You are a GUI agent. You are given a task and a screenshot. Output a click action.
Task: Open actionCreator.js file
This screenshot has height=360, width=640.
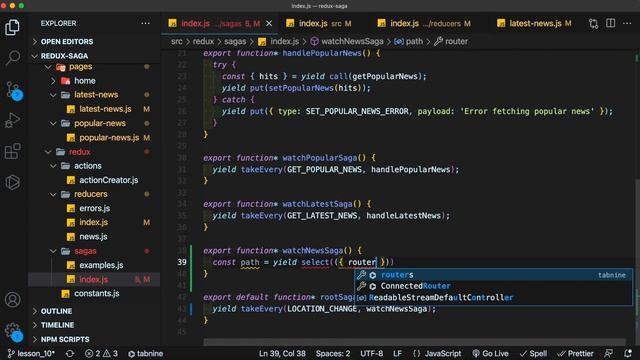pyautogui.click(x=108, y=180)
